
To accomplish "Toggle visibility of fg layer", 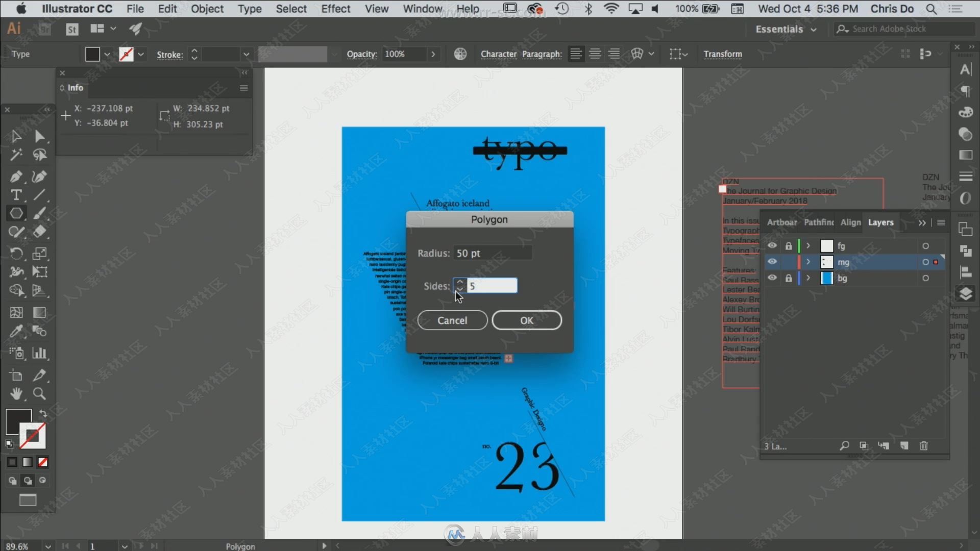I will (772, 245).
